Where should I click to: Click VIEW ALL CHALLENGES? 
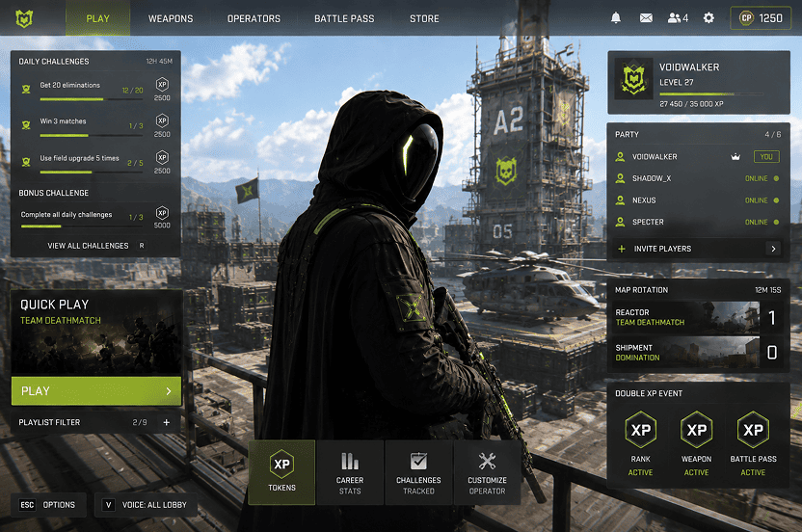coord(88,246)
